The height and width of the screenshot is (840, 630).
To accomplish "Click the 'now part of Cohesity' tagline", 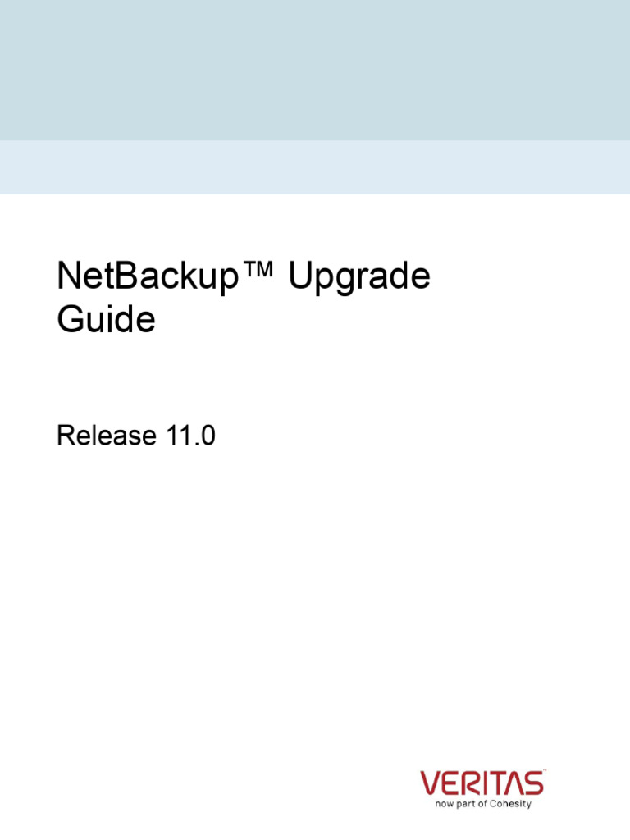I will [x=482, y=805].
